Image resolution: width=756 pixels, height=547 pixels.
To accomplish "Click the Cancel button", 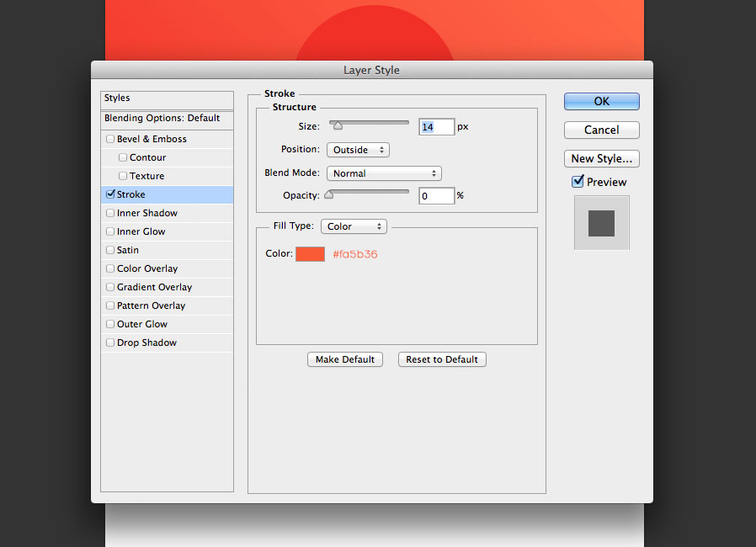I will [601, 130].
